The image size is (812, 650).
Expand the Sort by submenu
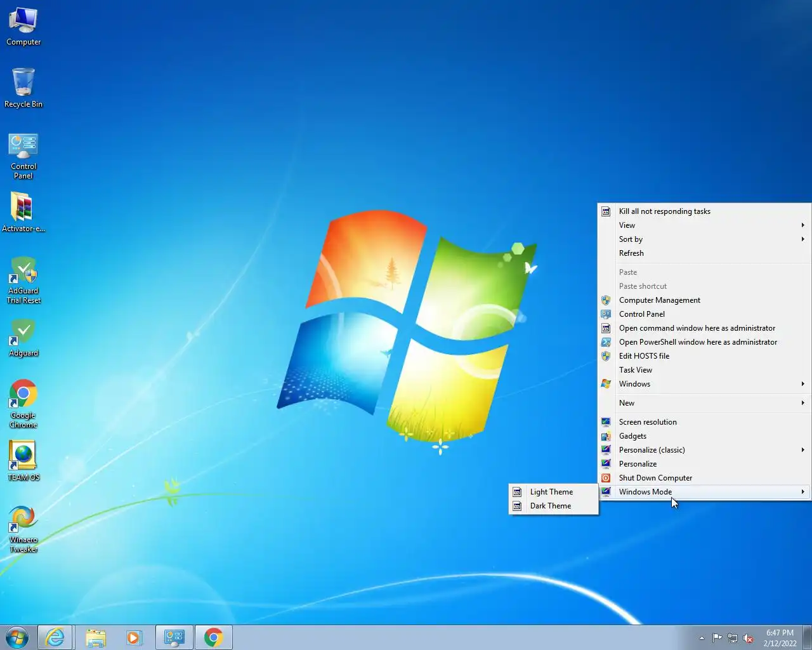pyautogui.click(x=704, y=239)
